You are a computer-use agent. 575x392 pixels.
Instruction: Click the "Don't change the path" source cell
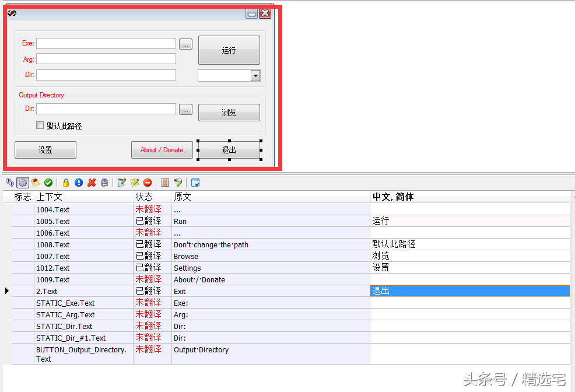[x=271, y=244]
